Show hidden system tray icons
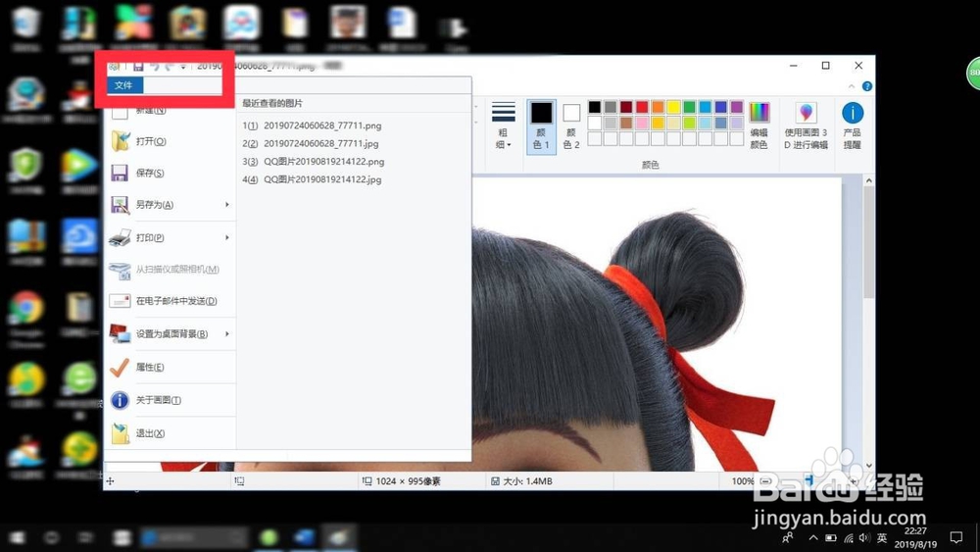 point(812,537)
